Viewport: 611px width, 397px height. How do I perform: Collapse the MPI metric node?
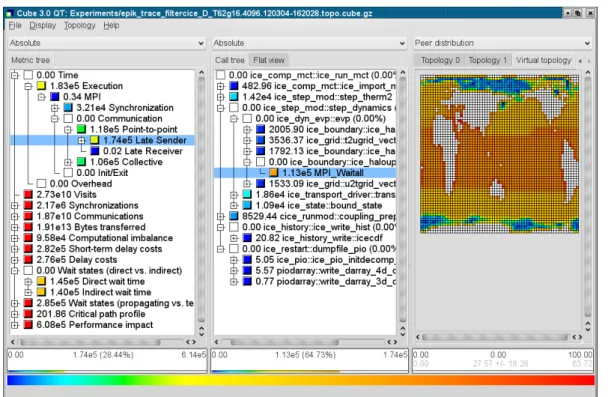(x=41, y=97)
